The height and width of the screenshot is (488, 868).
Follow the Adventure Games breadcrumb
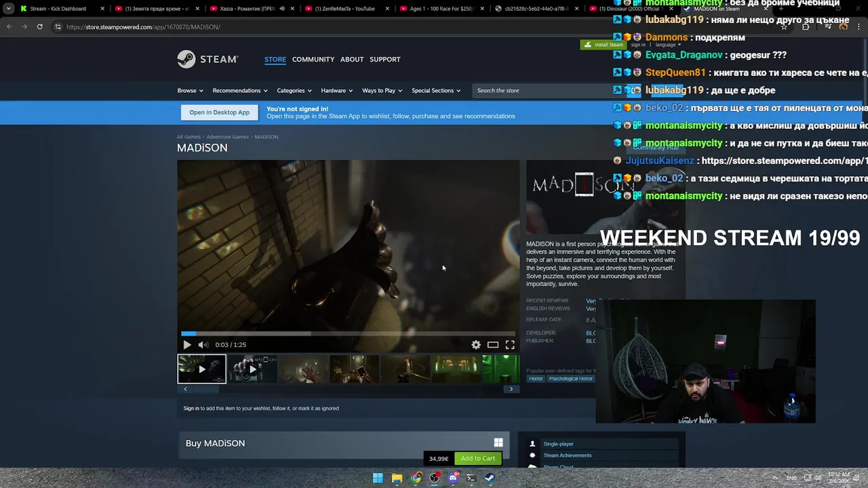pos(228,137)
